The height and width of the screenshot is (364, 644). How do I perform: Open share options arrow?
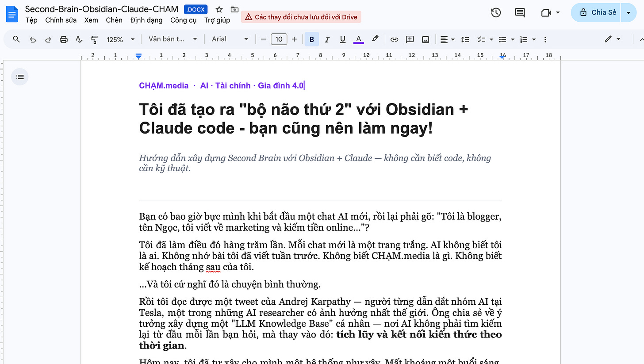pos(628,12)
